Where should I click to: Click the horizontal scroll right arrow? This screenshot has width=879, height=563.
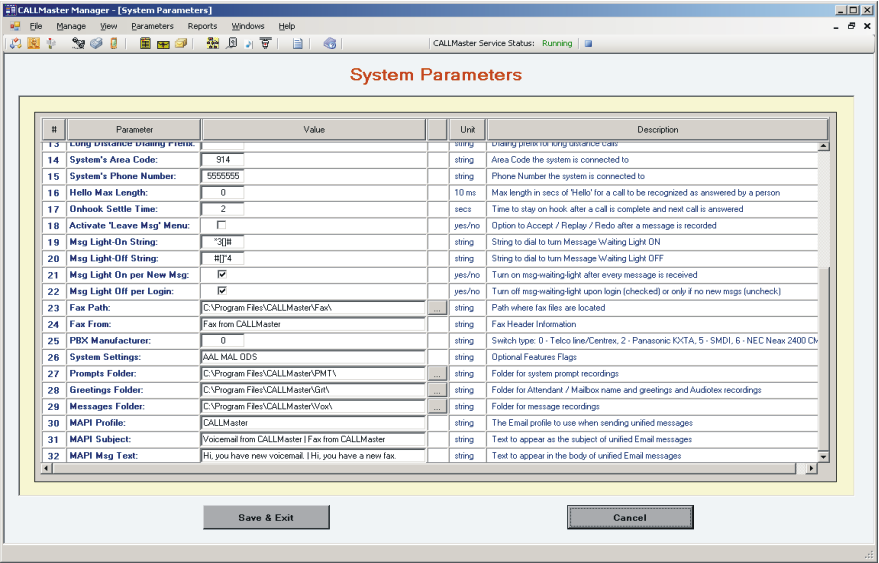(811, 468)
